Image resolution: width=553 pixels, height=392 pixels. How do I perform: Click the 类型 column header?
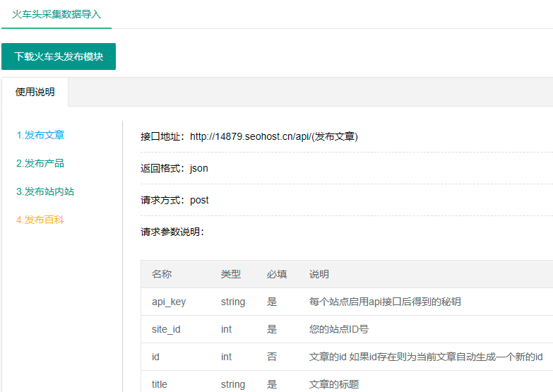point(231,274)
